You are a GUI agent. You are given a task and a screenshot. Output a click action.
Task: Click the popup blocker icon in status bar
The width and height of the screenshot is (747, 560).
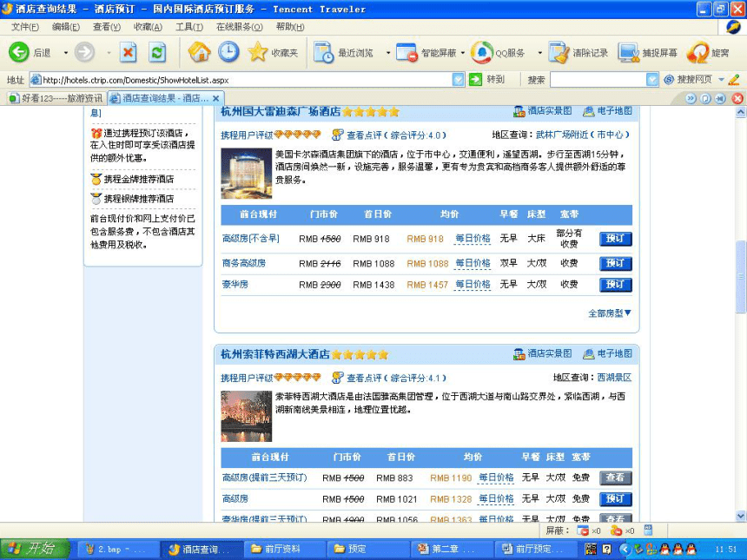[583, 530]
